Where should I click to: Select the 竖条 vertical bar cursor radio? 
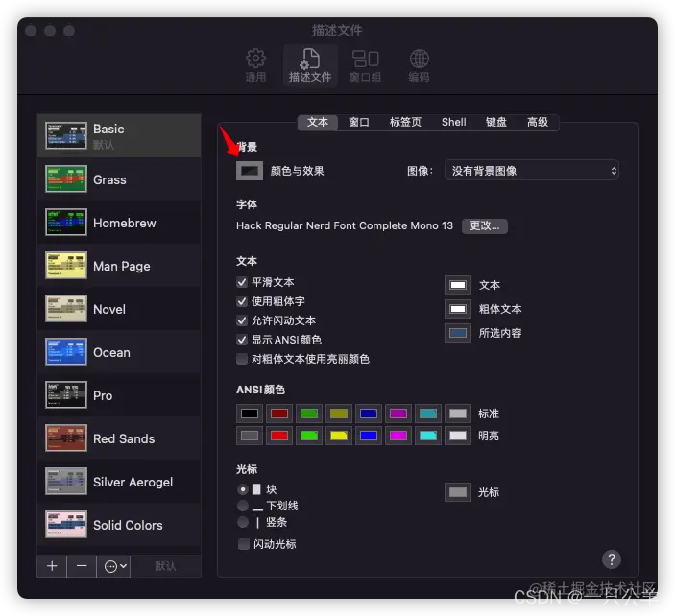(x=243, y=522)
